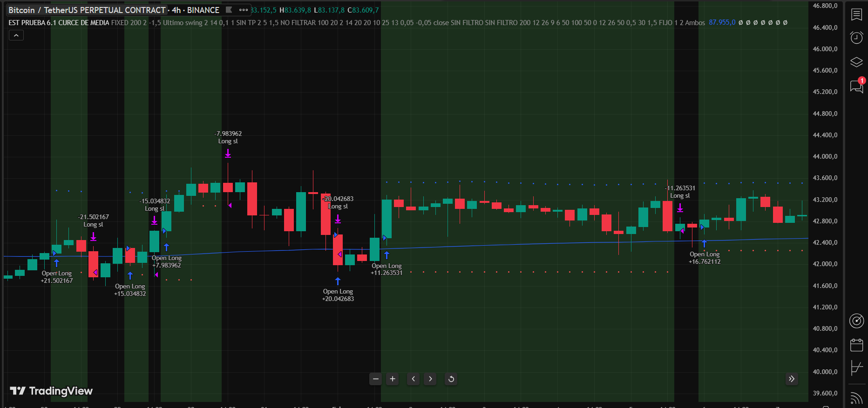This screenshot has width=868, height=408.
Task: Jump to the most recent bar
Action: [x=792, y=379]
